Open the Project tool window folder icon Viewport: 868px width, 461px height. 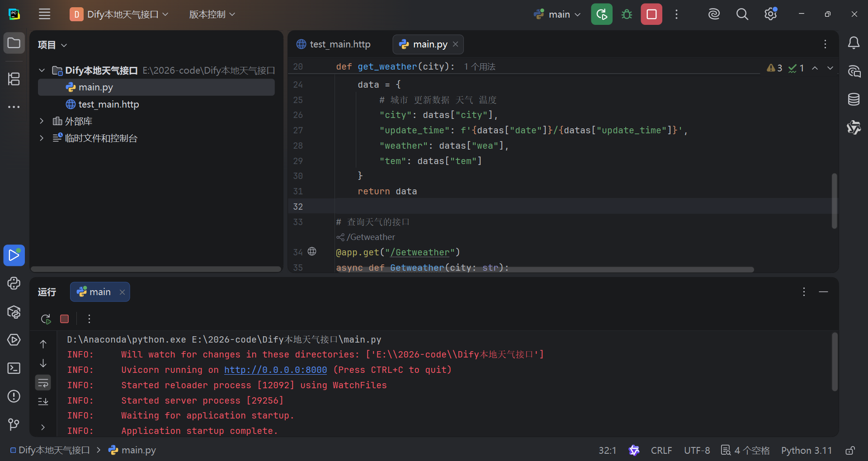click(14, 43)
